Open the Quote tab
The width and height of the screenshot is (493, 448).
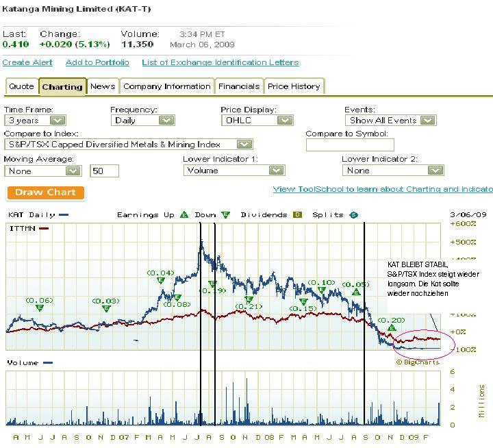(x=22, y=86)
